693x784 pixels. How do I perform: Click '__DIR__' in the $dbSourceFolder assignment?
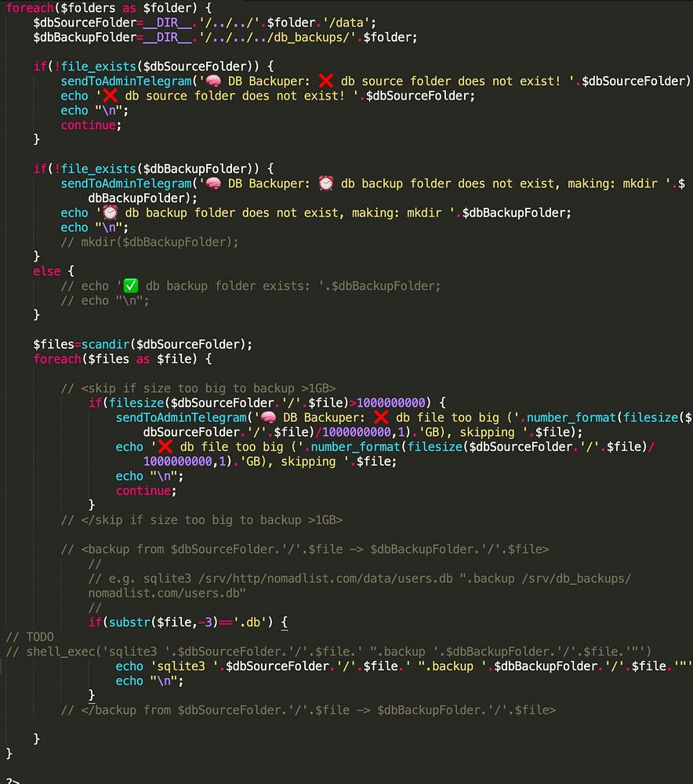pyautogui.click(x=167, y=23)
